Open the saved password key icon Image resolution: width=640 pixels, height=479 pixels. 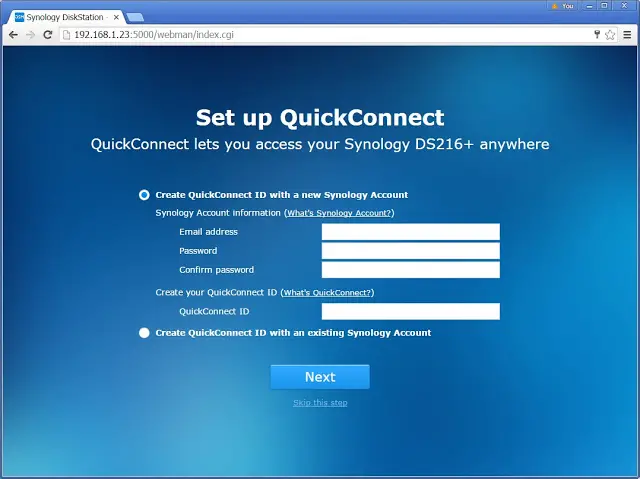[x=597, y=35]
